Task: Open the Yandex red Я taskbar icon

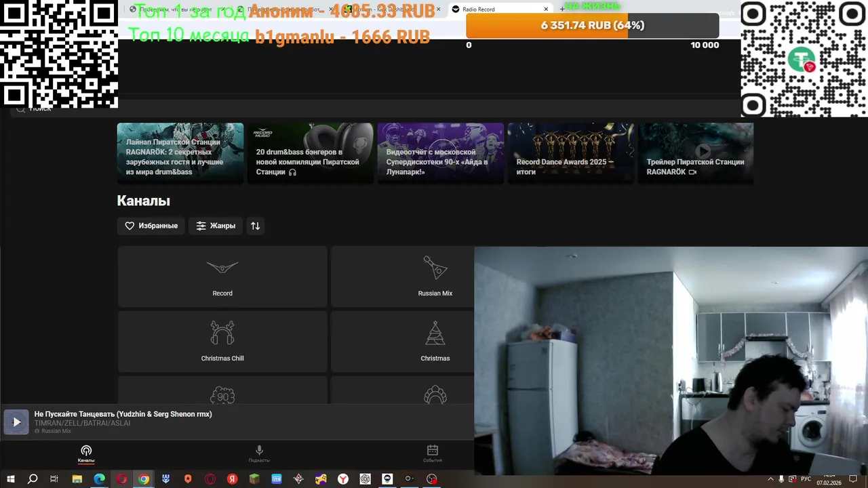Action: (x=232, y=479)
